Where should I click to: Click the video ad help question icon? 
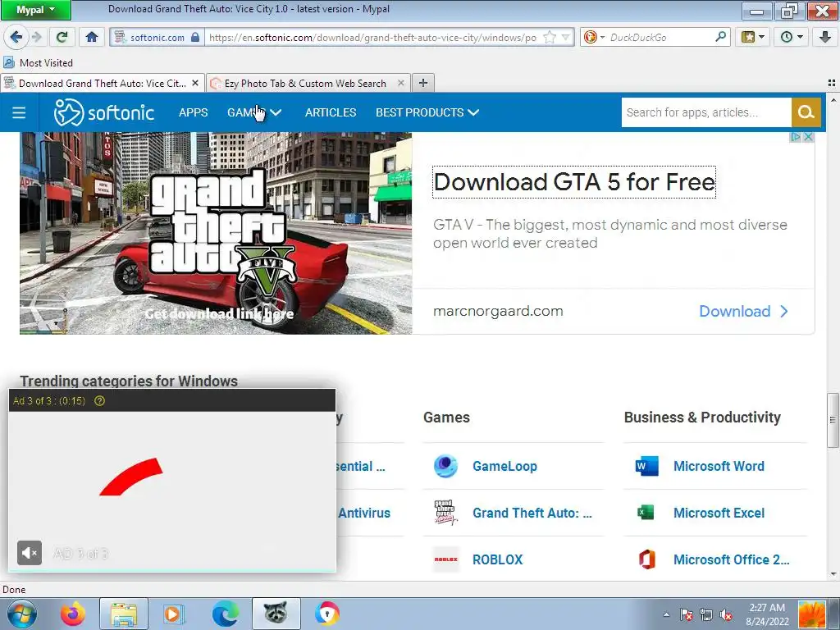click(99, 400)
